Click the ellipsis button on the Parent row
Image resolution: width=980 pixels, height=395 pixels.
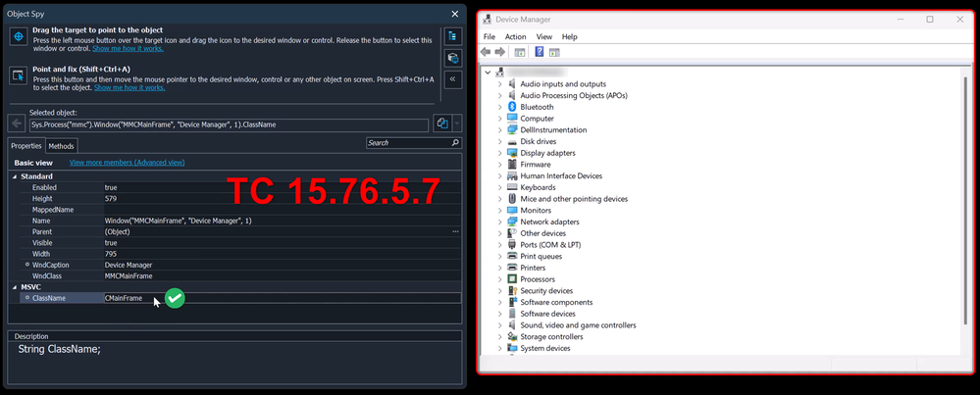[x=455, y=231]
